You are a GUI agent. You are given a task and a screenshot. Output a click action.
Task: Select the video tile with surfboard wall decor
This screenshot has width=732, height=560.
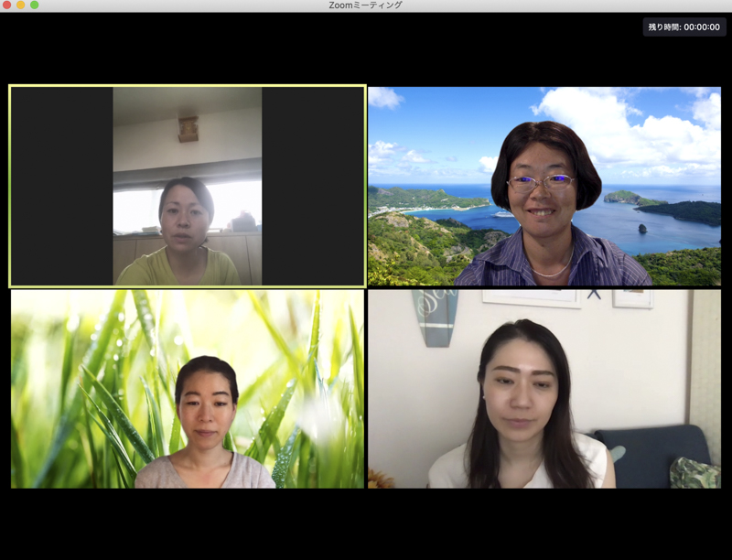point(544,389)
